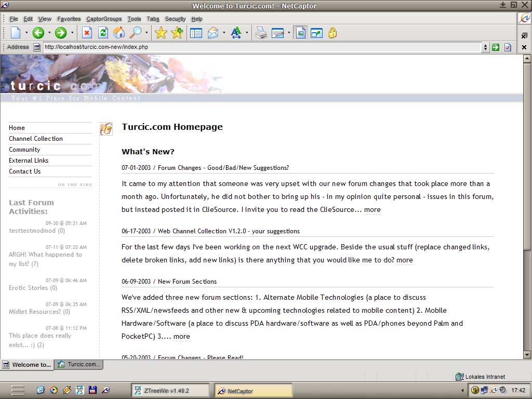Click the Home navigation link
The image size is (532, 399).
(x=17, y=128)
